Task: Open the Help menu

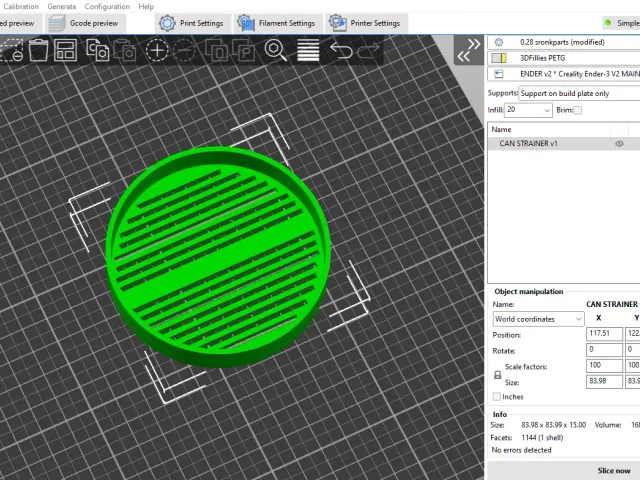Action: [146, 7]
